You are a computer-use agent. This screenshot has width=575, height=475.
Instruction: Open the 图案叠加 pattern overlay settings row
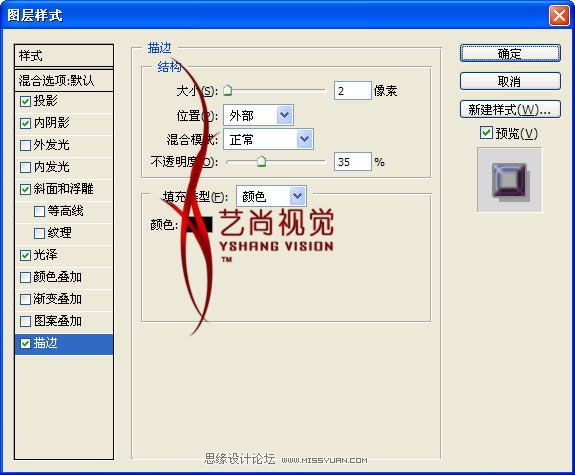pyautogui.click(x=64, y=322)
